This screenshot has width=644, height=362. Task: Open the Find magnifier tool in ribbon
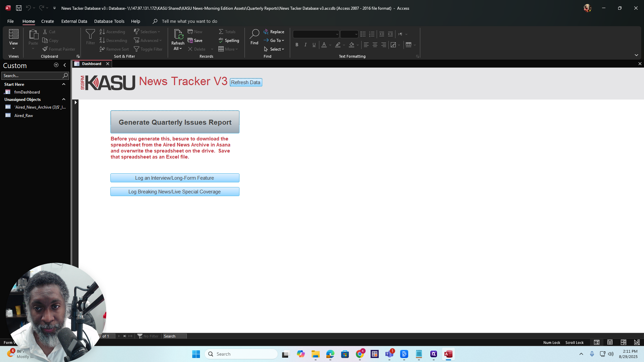[254, 37]
